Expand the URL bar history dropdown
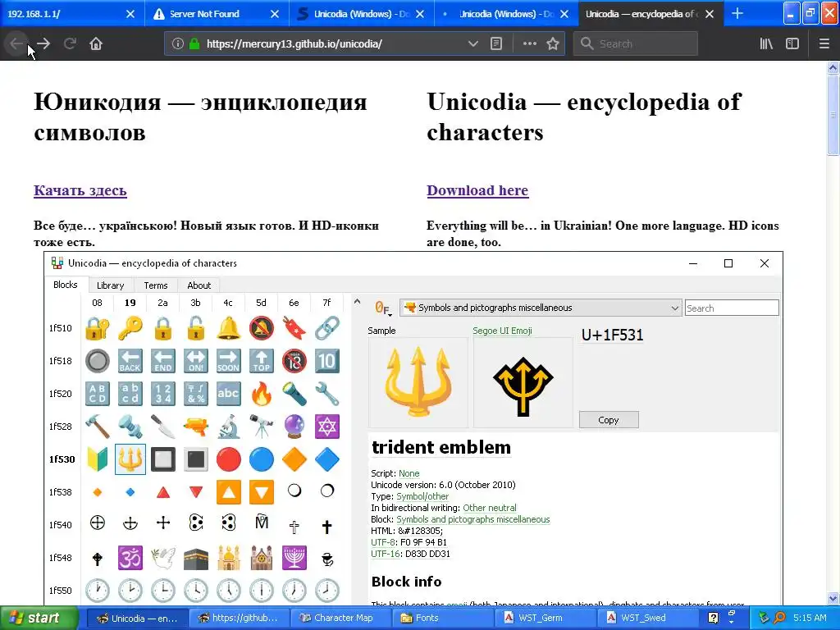 [x=472, y=43]
